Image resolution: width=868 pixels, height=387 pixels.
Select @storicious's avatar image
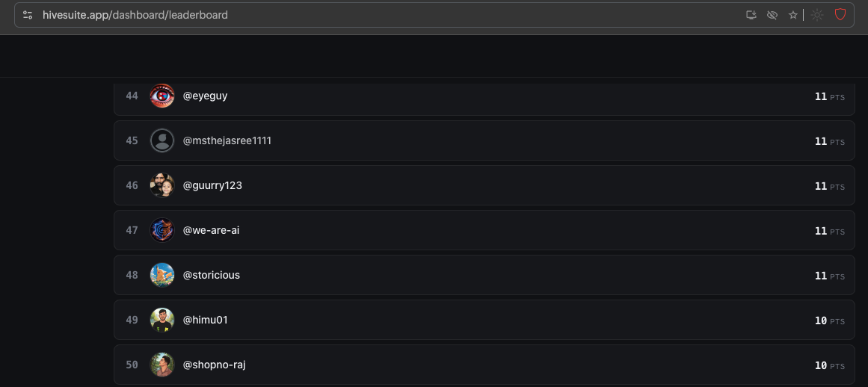[162, 275]
